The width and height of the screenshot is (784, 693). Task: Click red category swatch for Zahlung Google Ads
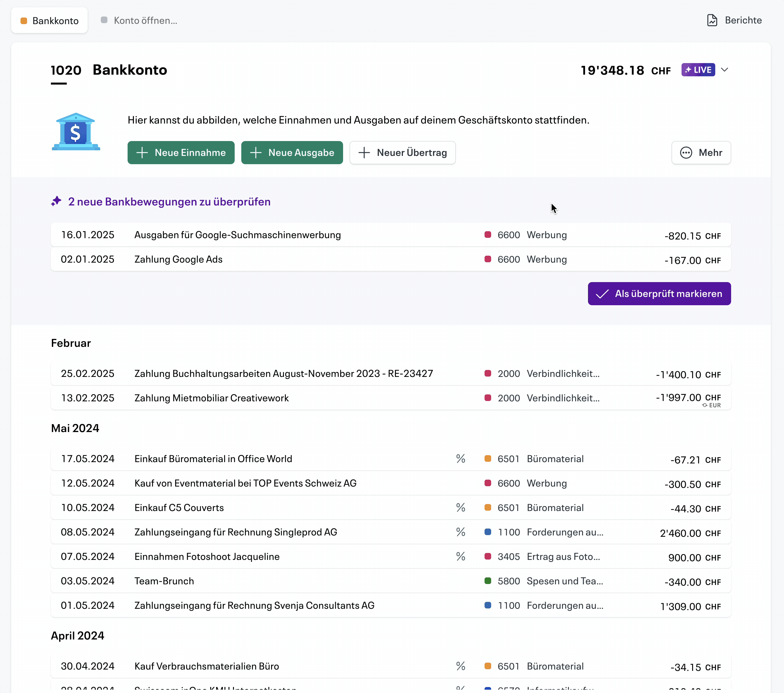(x=488, y=259)
